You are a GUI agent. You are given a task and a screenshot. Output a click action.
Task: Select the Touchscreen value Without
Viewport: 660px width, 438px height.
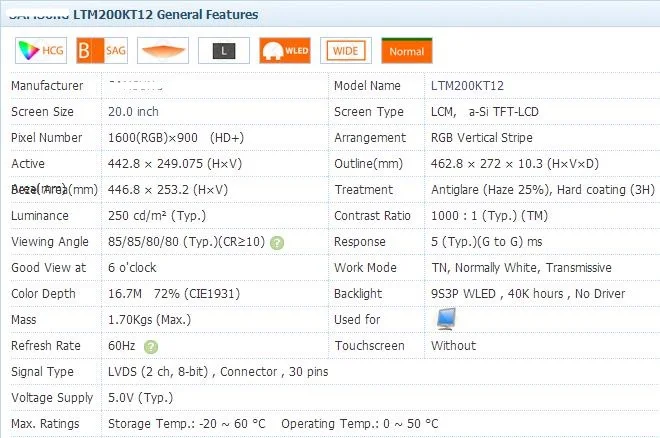453,346
